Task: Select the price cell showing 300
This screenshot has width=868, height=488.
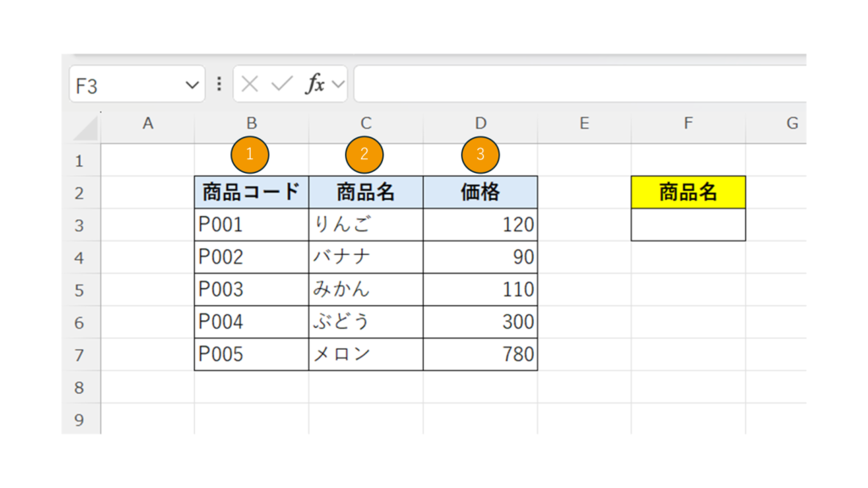Action: coord(481,322)
